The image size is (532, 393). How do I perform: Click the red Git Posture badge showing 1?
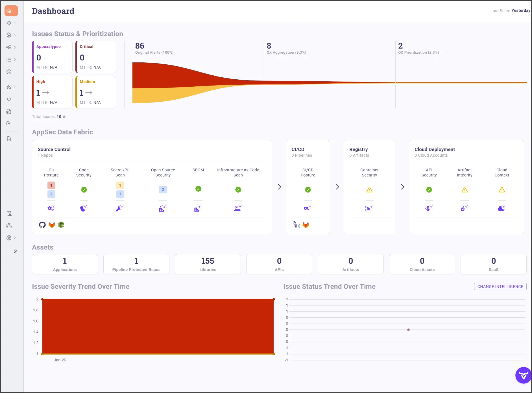[51, 185]
